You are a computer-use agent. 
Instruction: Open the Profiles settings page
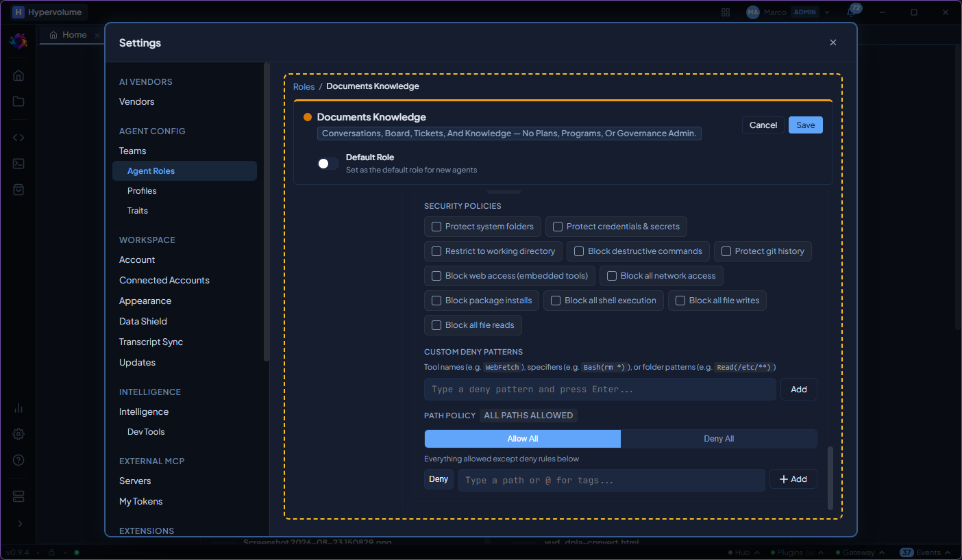pos(142,191)
